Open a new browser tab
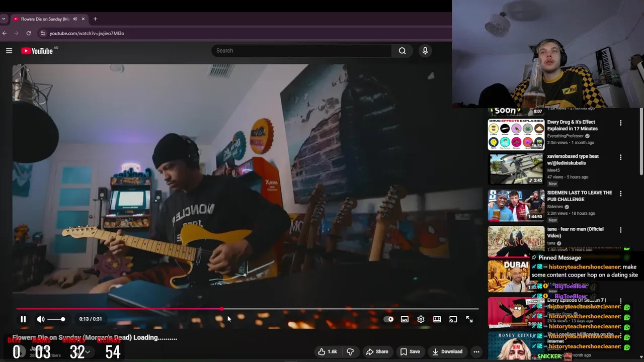Image resolution: width=644 pixels, height=362 pixels. coord(95,19)
